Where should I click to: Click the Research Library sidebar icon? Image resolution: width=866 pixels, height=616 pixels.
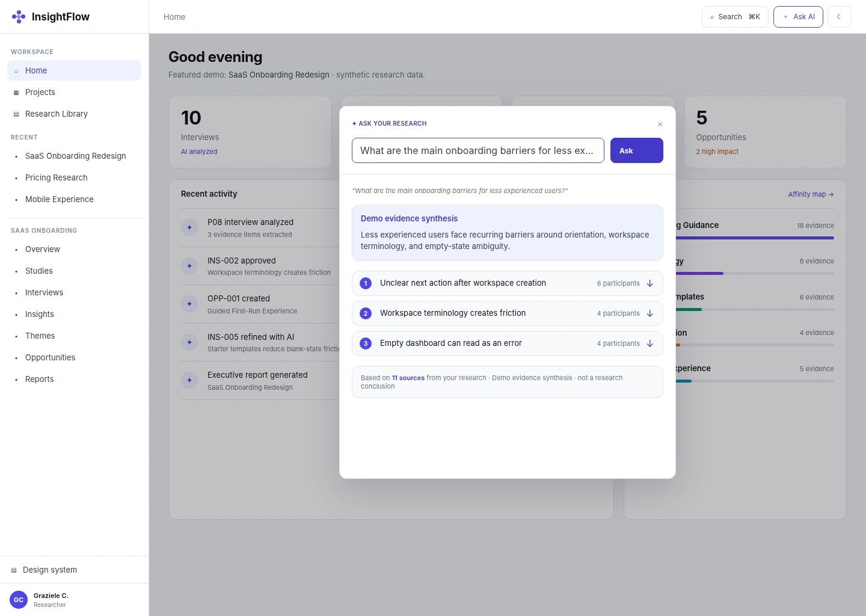click(16, 114)
